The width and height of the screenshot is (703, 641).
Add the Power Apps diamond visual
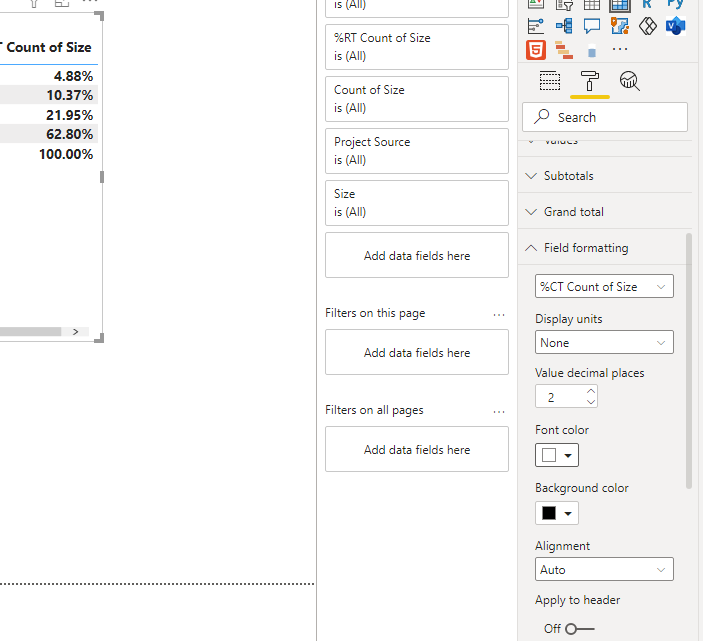click(x=647, y=26)
